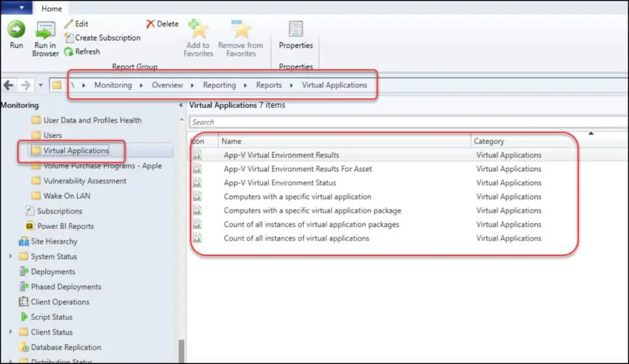Click the Refresh ribbon icon

(x=69, y=52)
